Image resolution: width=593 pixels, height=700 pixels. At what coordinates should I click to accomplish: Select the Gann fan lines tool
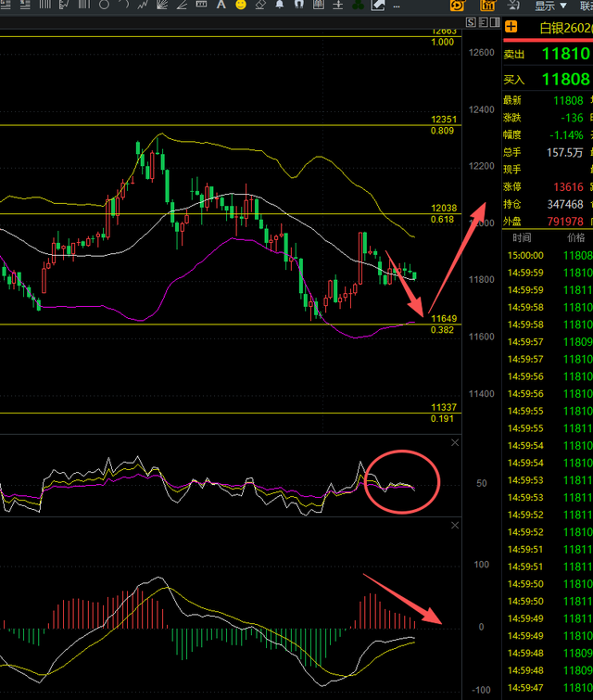pyautogui.click(x=162, y=5)
